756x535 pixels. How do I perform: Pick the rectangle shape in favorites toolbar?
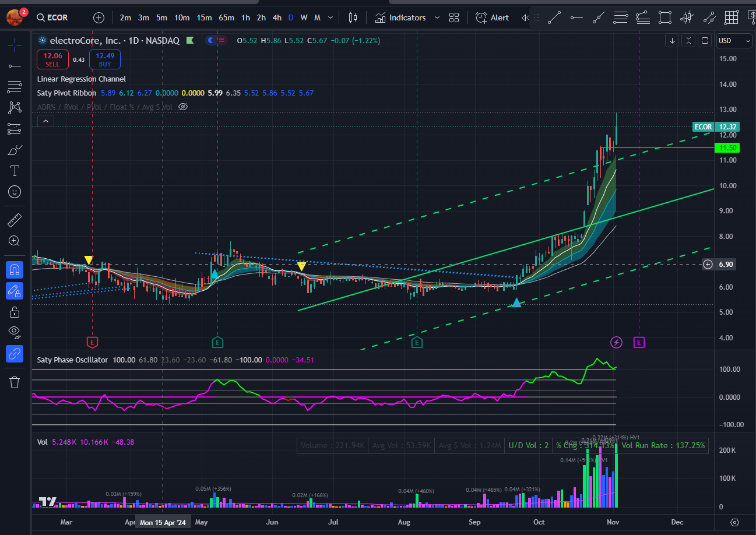pos(665,17)
